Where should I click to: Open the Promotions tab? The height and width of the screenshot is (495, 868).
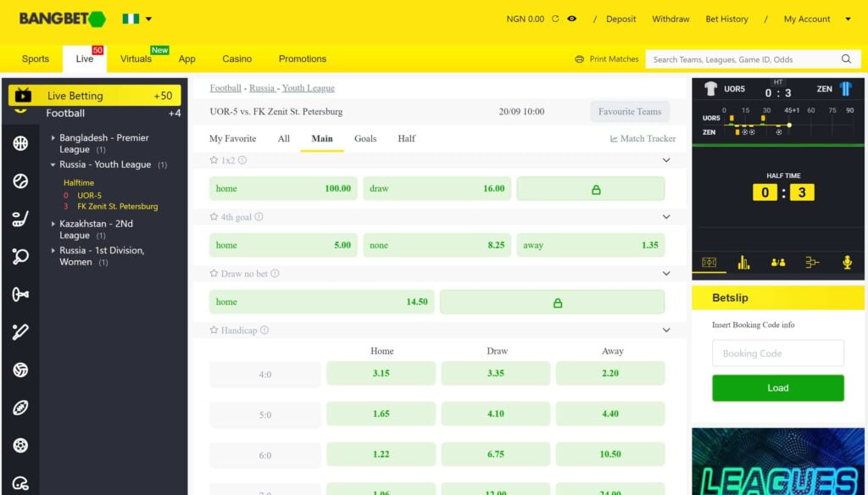pos(303,58)
